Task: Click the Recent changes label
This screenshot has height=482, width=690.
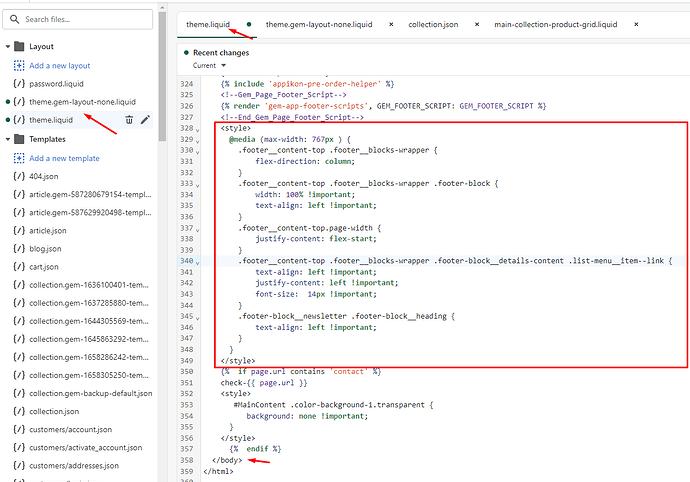Action: pos(221,53)
